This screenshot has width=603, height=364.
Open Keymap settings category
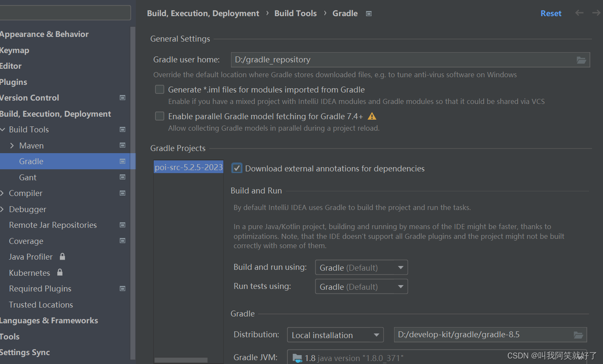(14, 50)
